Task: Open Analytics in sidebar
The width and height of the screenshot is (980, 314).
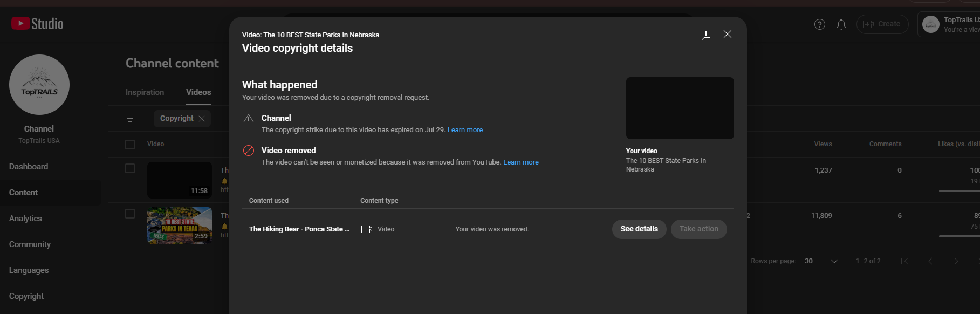Action: coord(25,219)
